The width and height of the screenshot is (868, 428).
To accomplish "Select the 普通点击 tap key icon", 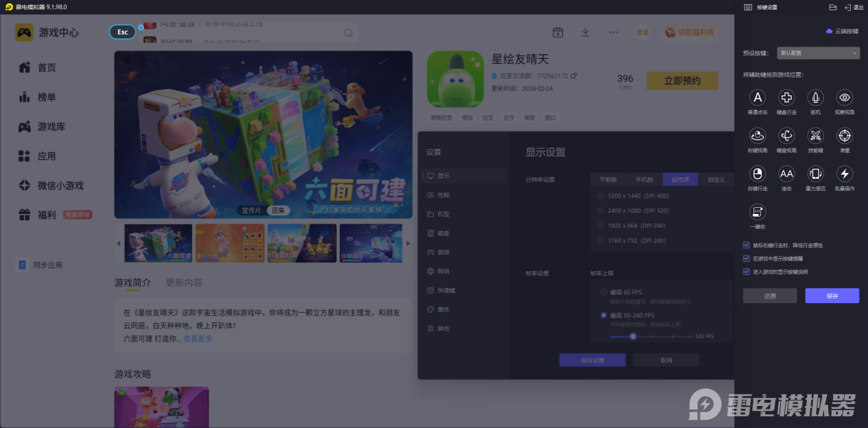I will (757, 97).
